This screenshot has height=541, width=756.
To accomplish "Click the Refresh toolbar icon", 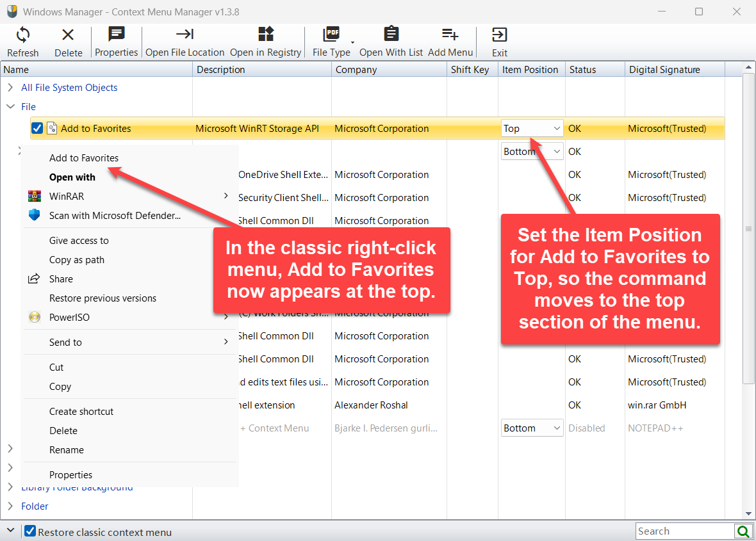I will point(22,35).
